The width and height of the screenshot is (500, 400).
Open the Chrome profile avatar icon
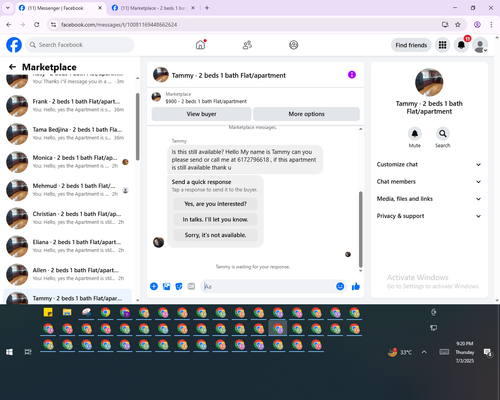tap(477, 24)
